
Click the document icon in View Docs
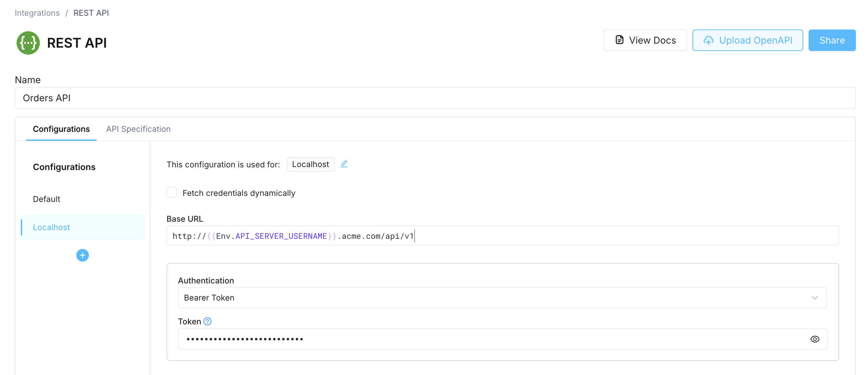pos(620,39)
